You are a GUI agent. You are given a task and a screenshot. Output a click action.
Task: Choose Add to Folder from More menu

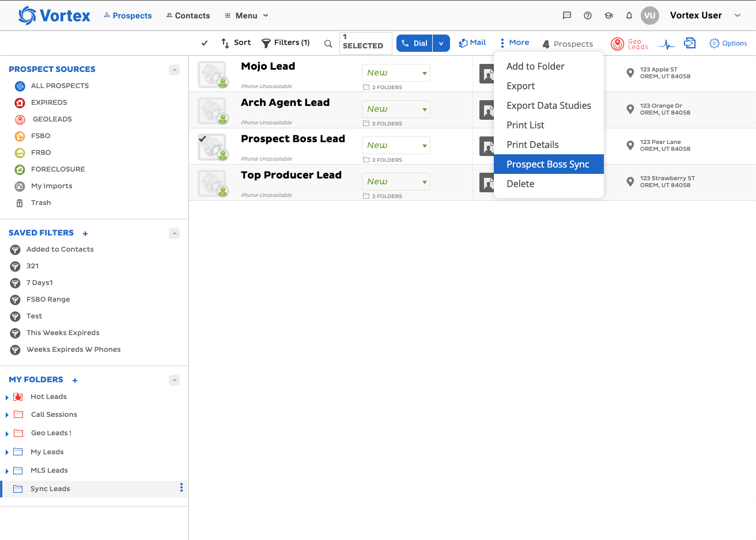click(x=549, y=66)
